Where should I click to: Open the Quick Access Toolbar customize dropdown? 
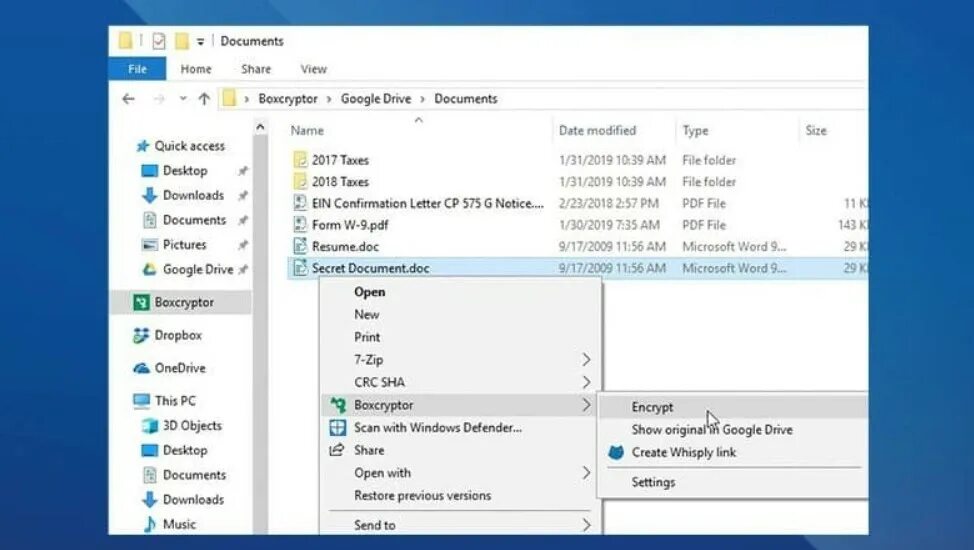coord(201,42)
